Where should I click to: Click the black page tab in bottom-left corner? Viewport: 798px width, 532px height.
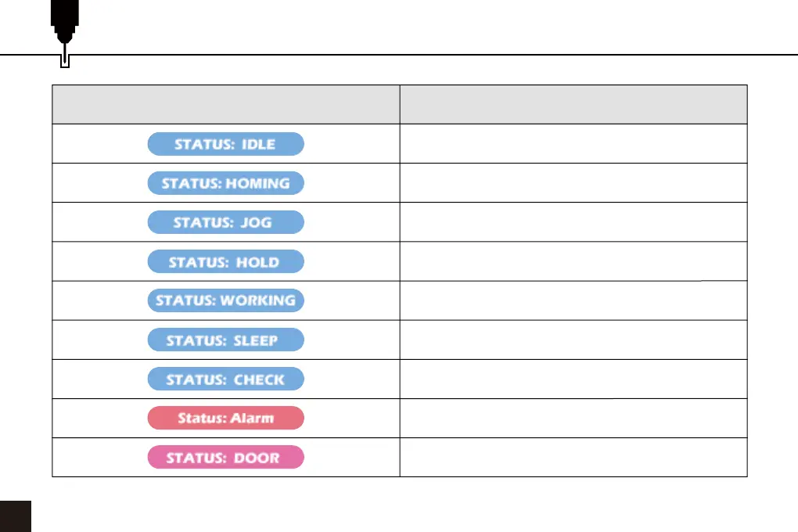[x=15, y=516]
